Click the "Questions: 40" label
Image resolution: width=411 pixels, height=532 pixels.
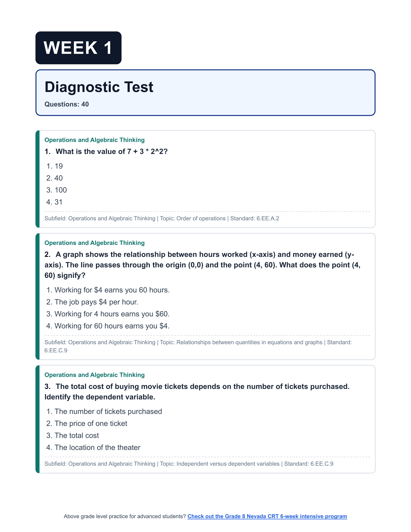(66, 104)
